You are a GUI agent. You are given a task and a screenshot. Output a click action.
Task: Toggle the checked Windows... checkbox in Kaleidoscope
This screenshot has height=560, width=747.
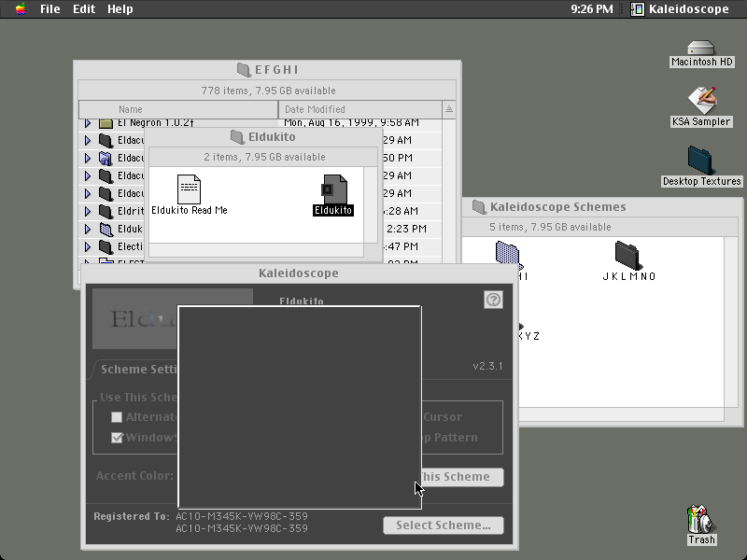[x=117, y=438]
